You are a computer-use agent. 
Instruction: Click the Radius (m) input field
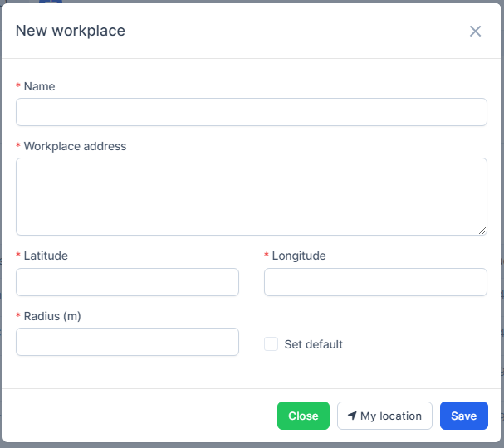(x=127, y=342)
